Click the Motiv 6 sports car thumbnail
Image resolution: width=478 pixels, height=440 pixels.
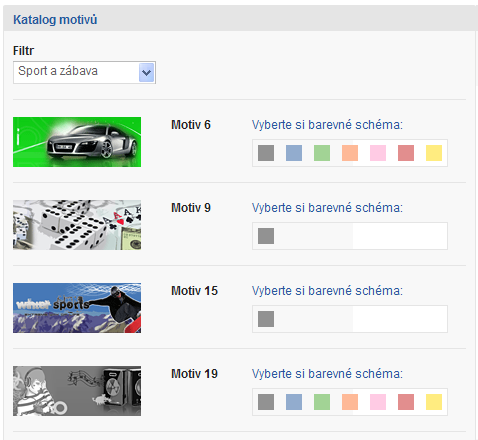[x=77, y=142]
